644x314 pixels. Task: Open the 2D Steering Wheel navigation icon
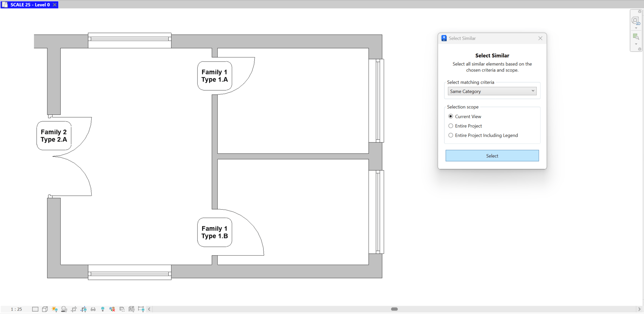pos(636,20)
